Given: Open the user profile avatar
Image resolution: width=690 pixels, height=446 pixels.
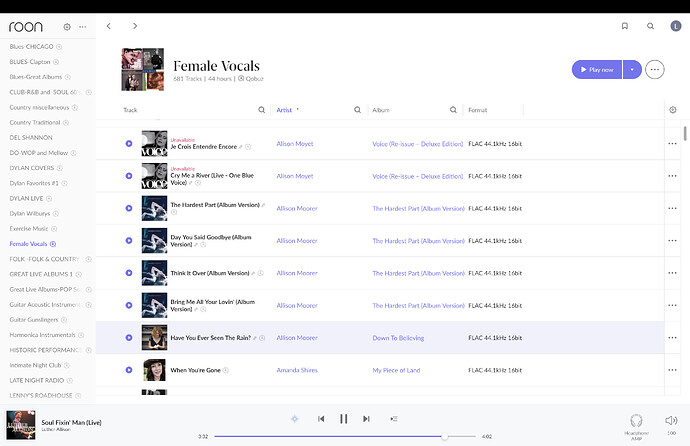Looking at the screenshot, I should (x=675, y=26).
